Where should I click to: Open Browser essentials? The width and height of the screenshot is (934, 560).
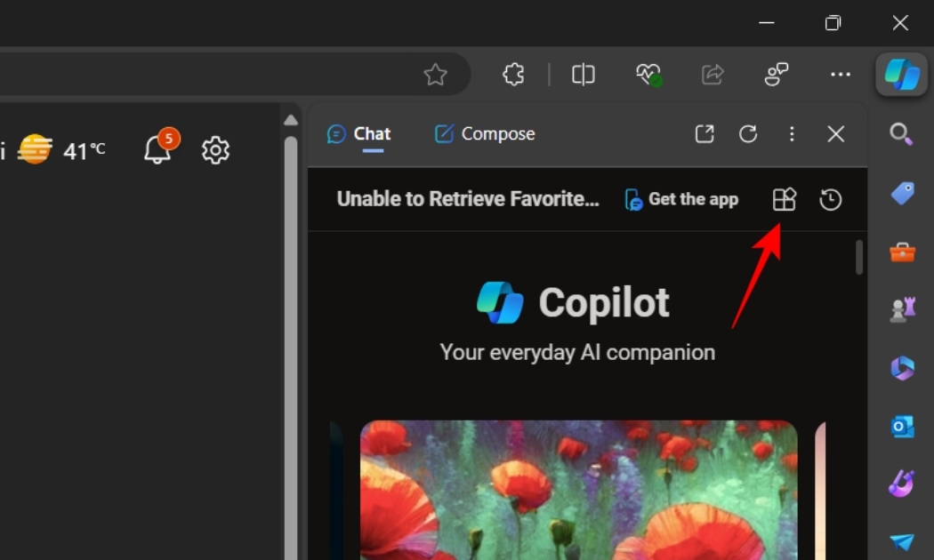point(649,75)
